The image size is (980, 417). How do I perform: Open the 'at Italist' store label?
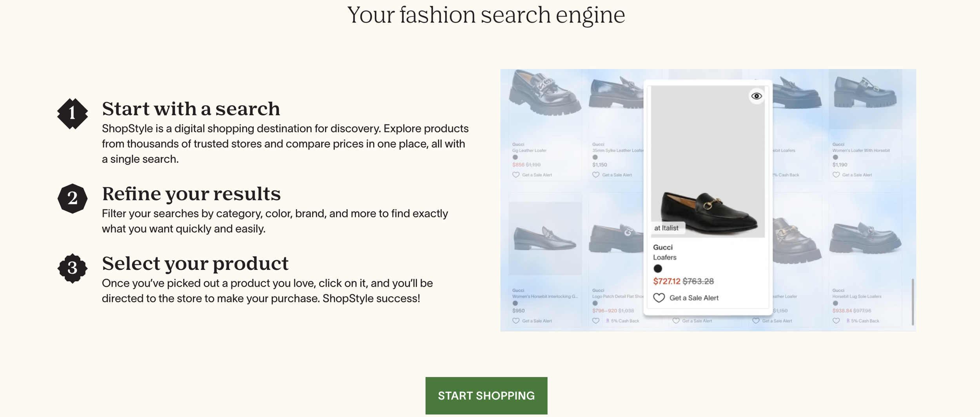point(666,228)
